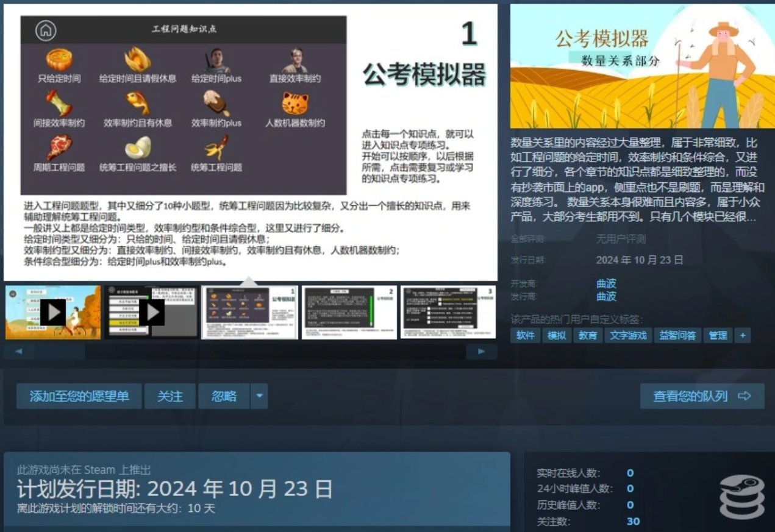775x532 pixels.
Task: Click the plus button to add tags
Action: click(742, 335)
